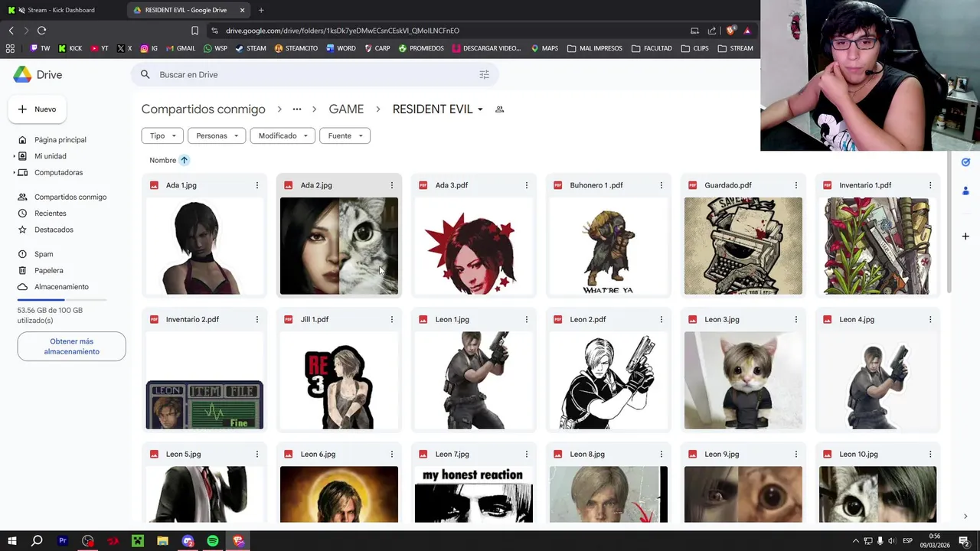This screenshot has width=980, height=551.
Task: Open the more options menu for Buhonero 1.pdf
Action: coord(661,185)
